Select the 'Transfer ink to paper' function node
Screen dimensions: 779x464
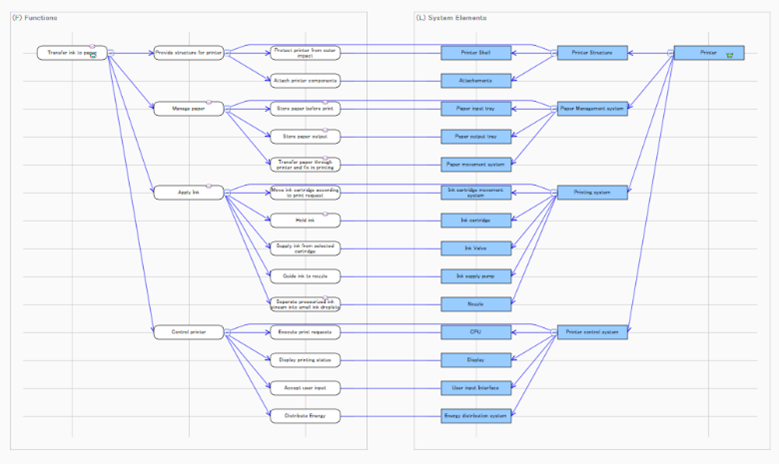coord(72,53)
